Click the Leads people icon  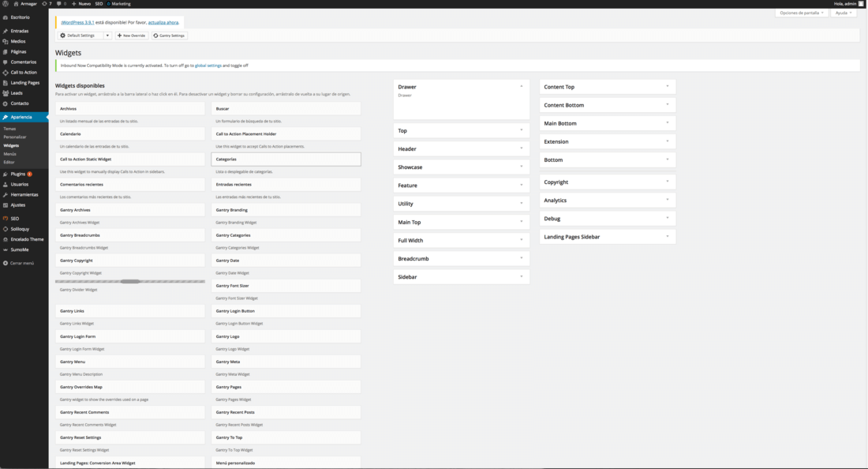tap(5, 93)
